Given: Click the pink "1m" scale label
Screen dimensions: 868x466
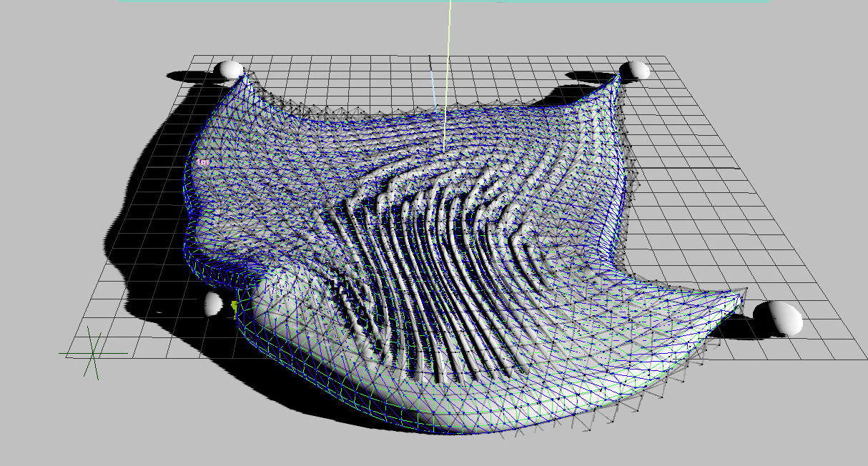Looking at the screenshot, I should pyautogui.click(x=204, y=163).
